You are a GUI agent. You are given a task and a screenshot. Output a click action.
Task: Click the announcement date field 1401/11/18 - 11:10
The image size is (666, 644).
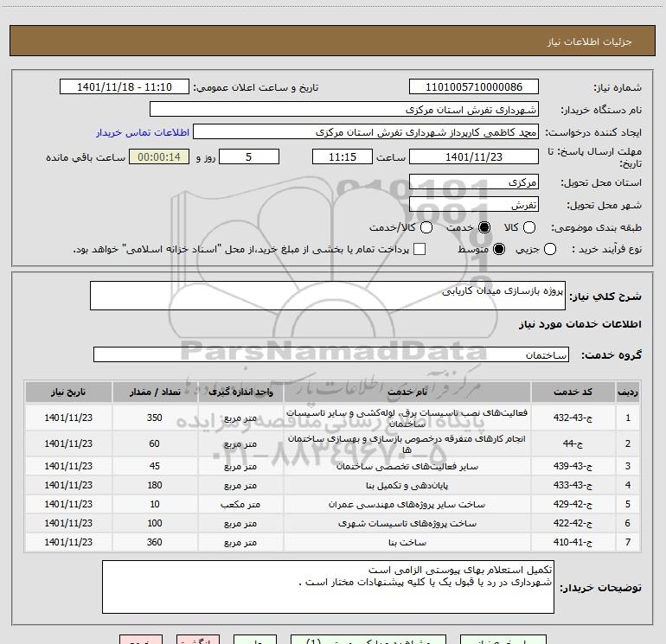click(125, 87)
